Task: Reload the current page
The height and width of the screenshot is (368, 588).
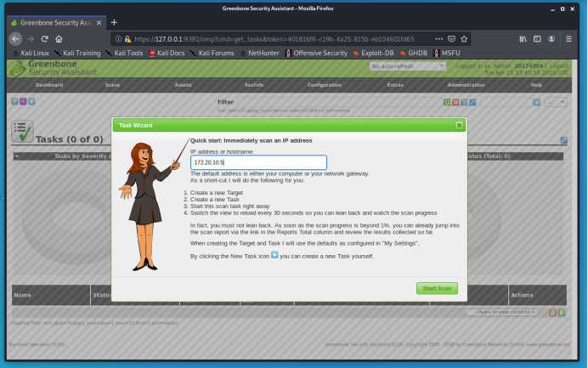Action: (x=45, y=38)
